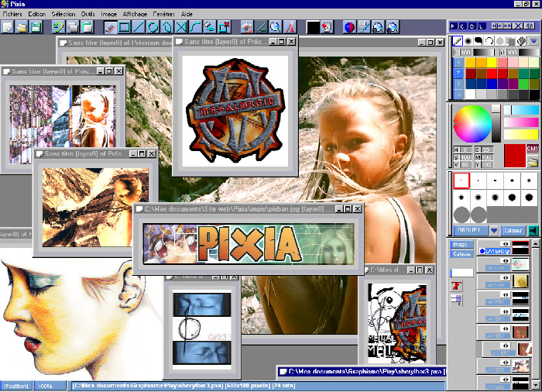Select the rectangle selection tool

(x=125, y=27)
